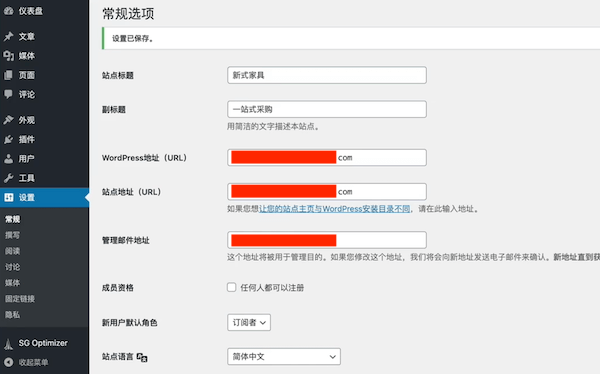Open the 讨论 settings submenu
This screenshot has width=600, height=374.
tap(12, 267)
